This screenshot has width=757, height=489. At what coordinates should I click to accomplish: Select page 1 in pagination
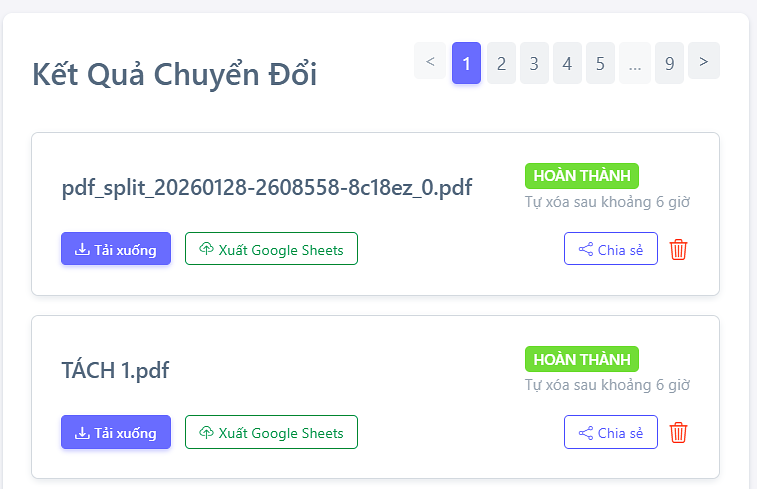[467, 63]
